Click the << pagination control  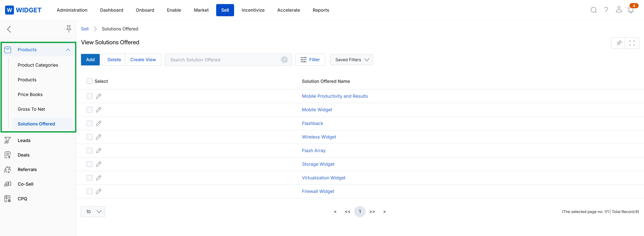click(347, 212)
